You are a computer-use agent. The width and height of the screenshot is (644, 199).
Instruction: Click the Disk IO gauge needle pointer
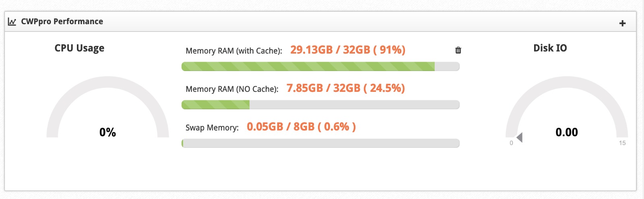click(519, 137)
